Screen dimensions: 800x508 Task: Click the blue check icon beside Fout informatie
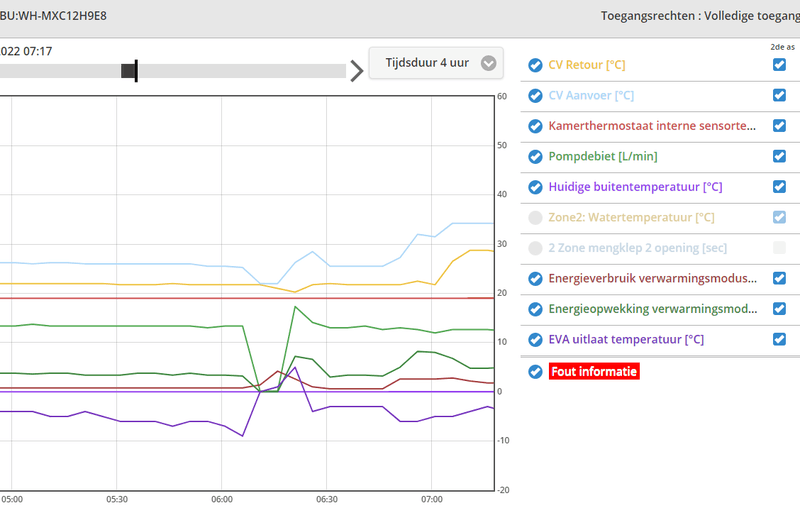[x=536, y=371]
